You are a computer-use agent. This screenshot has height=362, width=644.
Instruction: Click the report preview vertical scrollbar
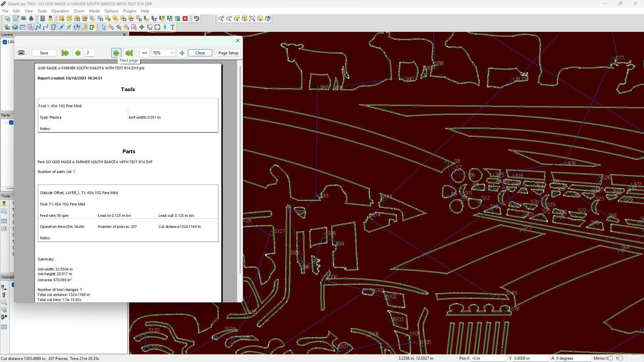coord(240,168)
